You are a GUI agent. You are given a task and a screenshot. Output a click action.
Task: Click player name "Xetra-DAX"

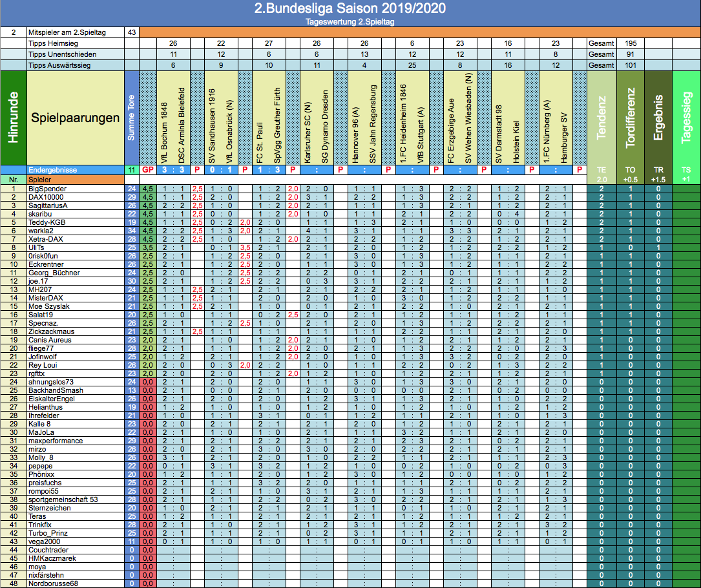46,239
